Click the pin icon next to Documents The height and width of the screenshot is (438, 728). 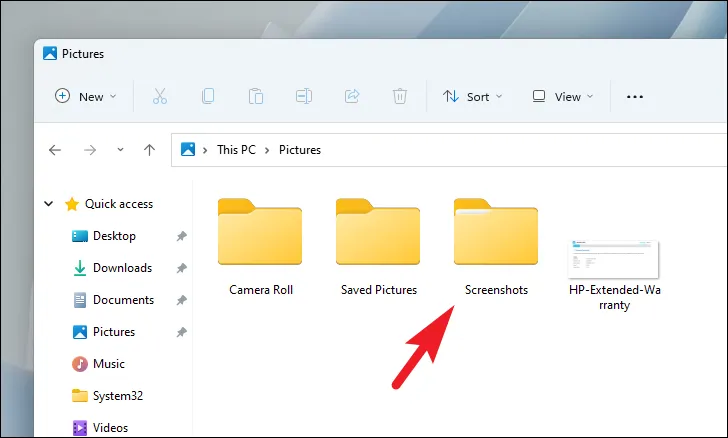coord(181,301)
